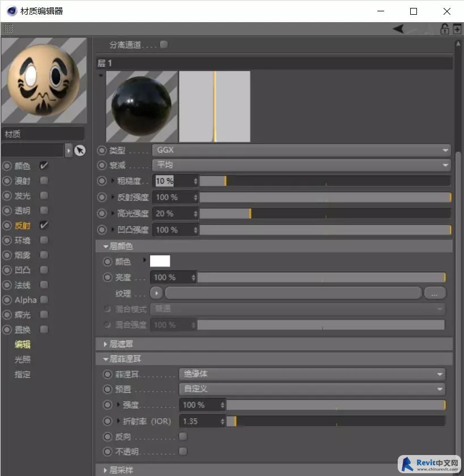
Task: Uncheck the 颜色 channel checkbox in the channel list
Action: tap(44, 165)
